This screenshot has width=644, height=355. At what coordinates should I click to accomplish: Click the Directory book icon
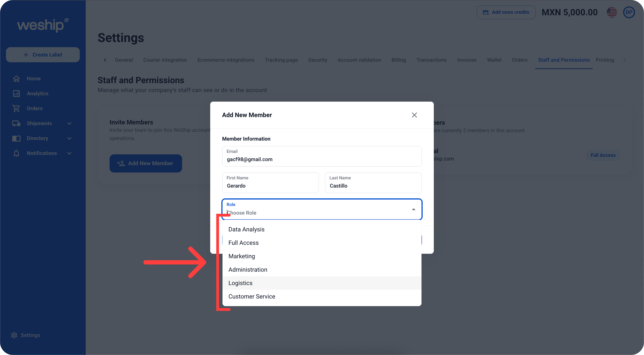(16, 138)
